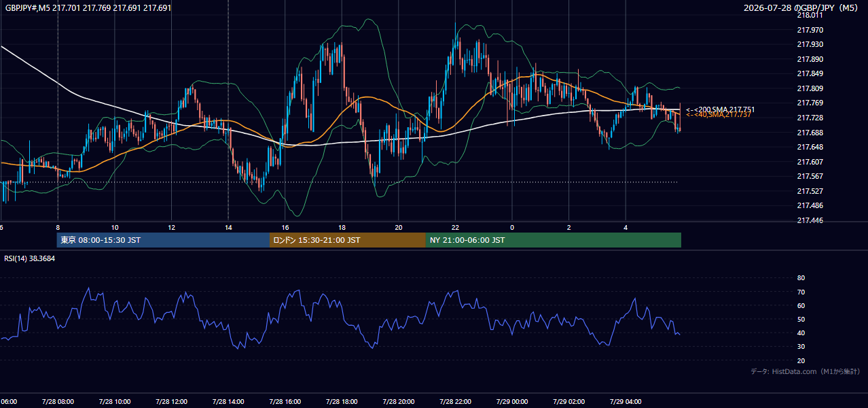Click RSI scale level 70
The height and width of the screenshot is (408, 868).
pos(801,292)
